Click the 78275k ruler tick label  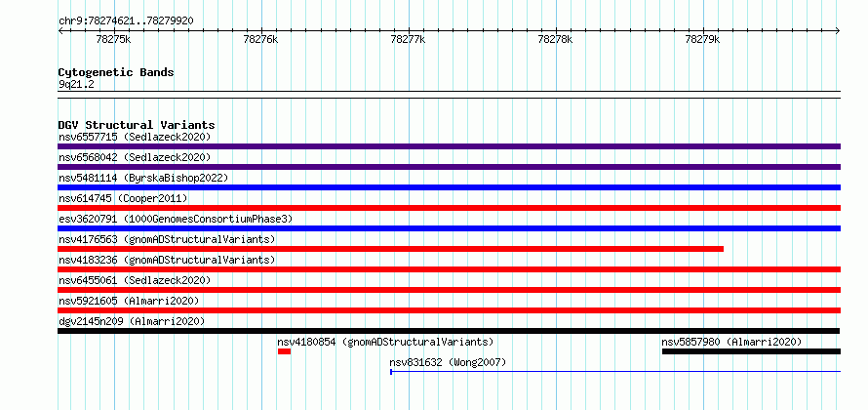[113, 39]
